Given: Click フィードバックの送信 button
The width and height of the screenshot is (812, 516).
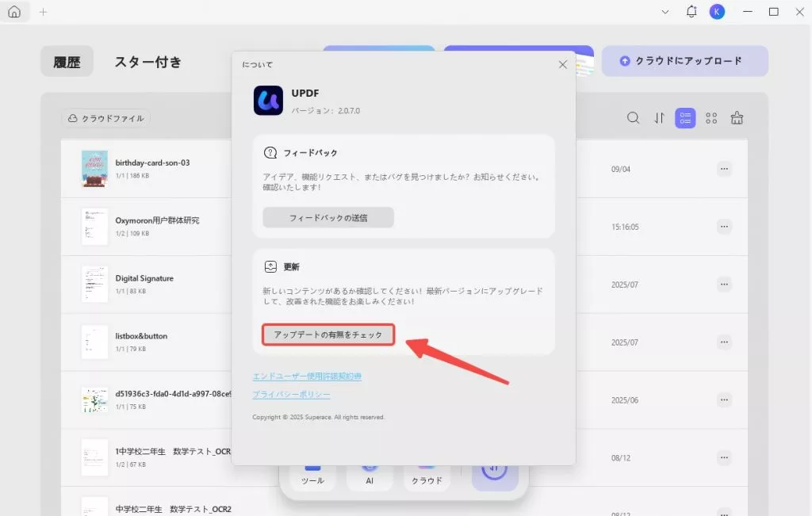Looking at the screenshot, I should [x=328, y=217].
